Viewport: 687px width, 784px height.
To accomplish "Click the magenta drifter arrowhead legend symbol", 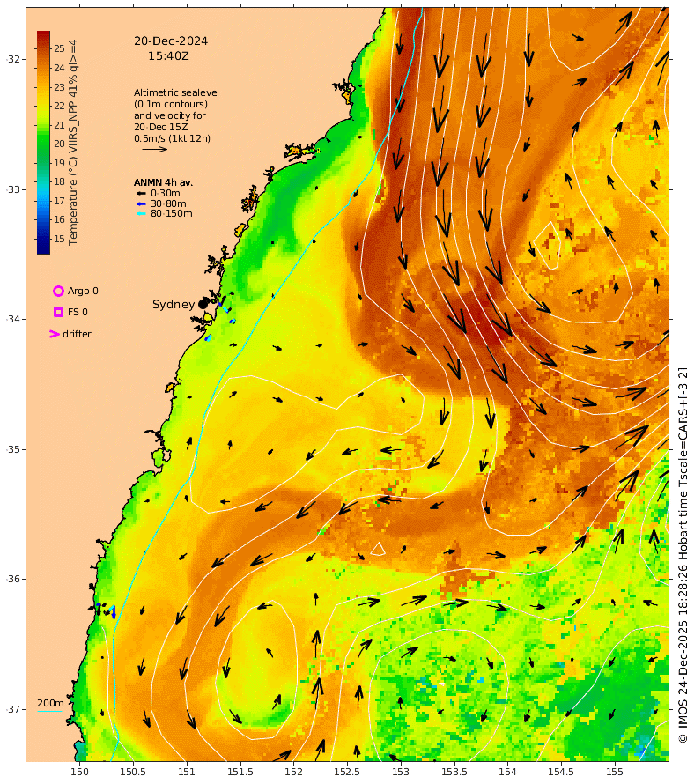I will [55, 334].
